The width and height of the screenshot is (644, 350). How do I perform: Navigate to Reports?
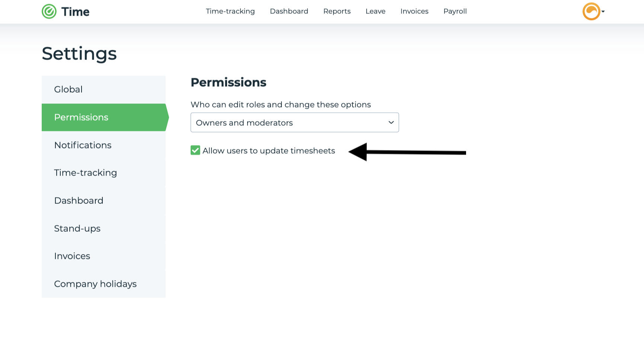coord(337,11)
